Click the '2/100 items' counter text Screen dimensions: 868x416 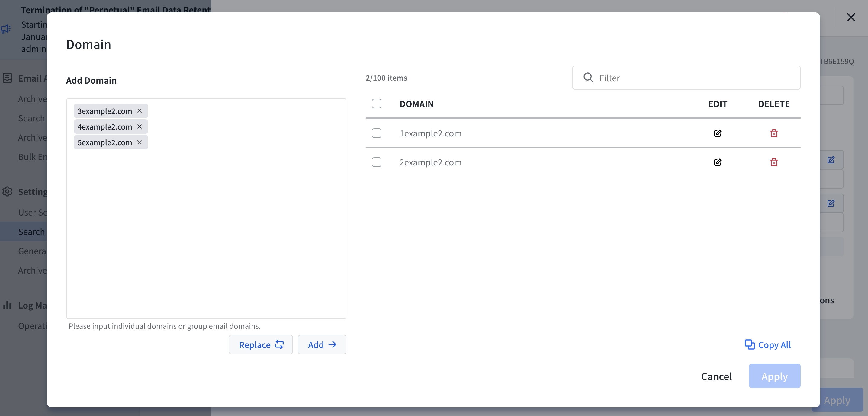(386, 78)
